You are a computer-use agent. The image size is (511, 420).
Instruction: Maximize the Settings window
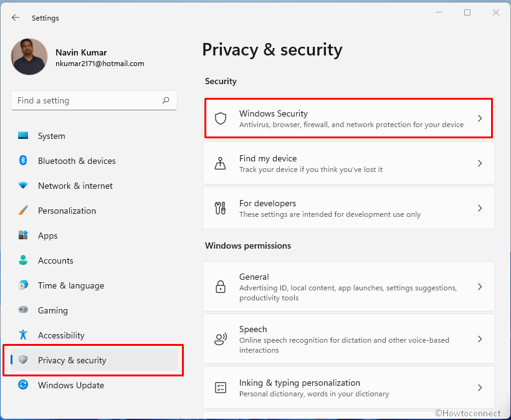pos(467,12)
